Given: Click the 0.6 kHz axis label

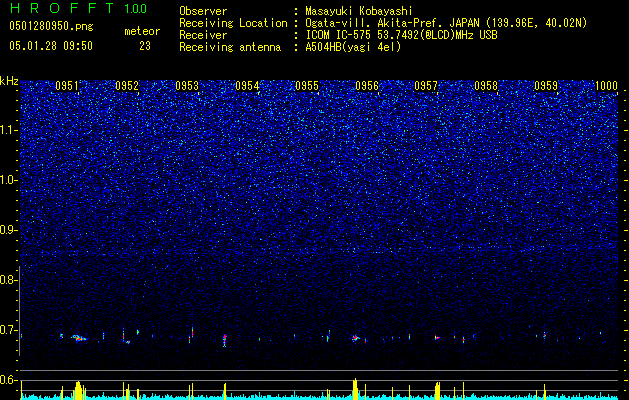Looking at the screenshot, I should (9, 380).
